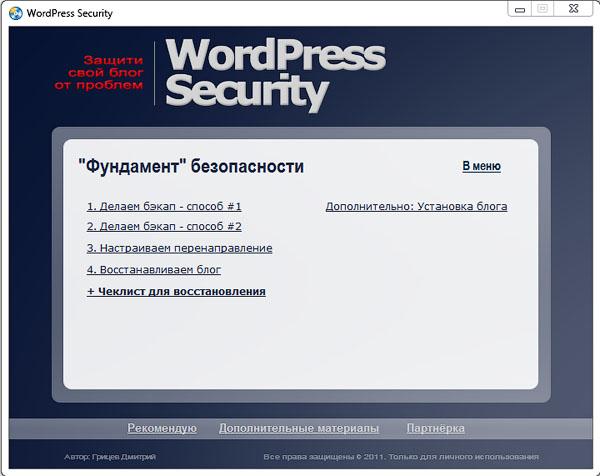Expand "+ Чеклист для восстановления"
This screenshot has width=600, height=476.
176,292
